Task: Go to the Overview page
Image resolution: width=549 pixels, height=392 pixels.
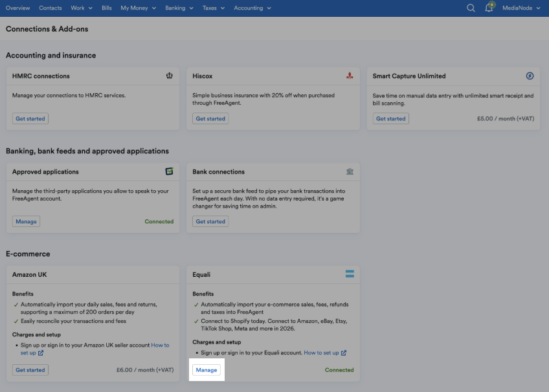Action: coord(18,8)
